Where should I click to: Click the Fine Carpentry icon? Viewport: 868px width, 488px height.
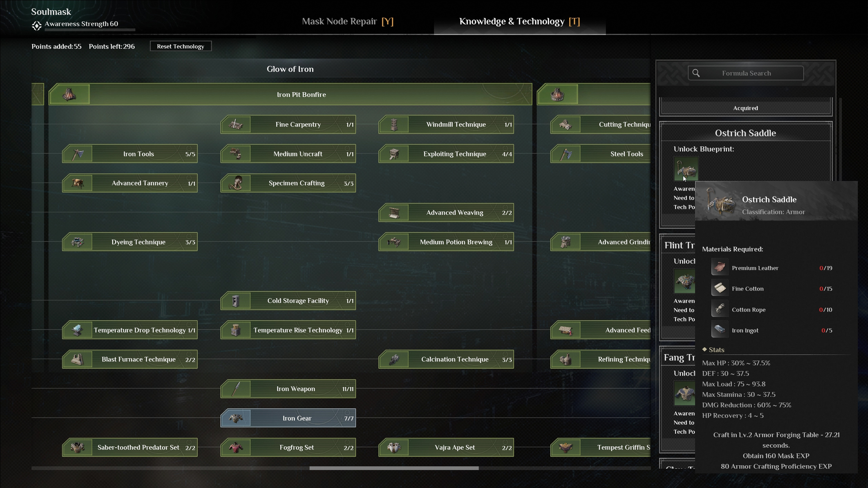click(x=236, y=125)
